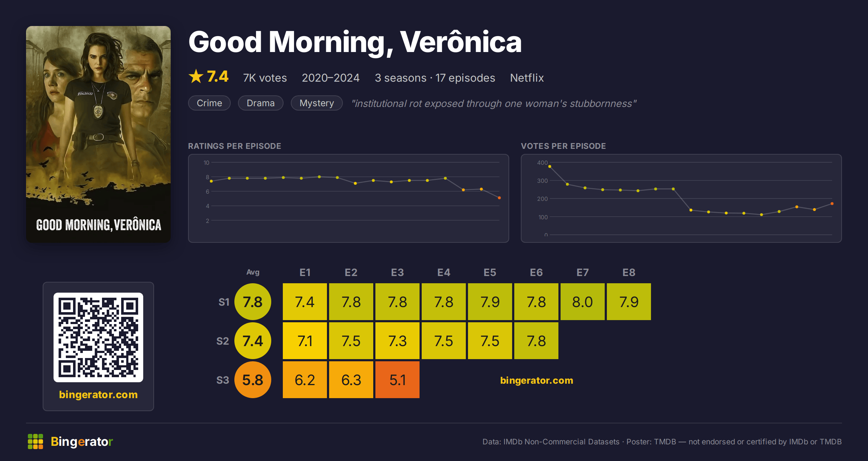Click the Mystery genre tag
Image resolution: width=868 pixels, height=461 pixels.
pos(317,103)
